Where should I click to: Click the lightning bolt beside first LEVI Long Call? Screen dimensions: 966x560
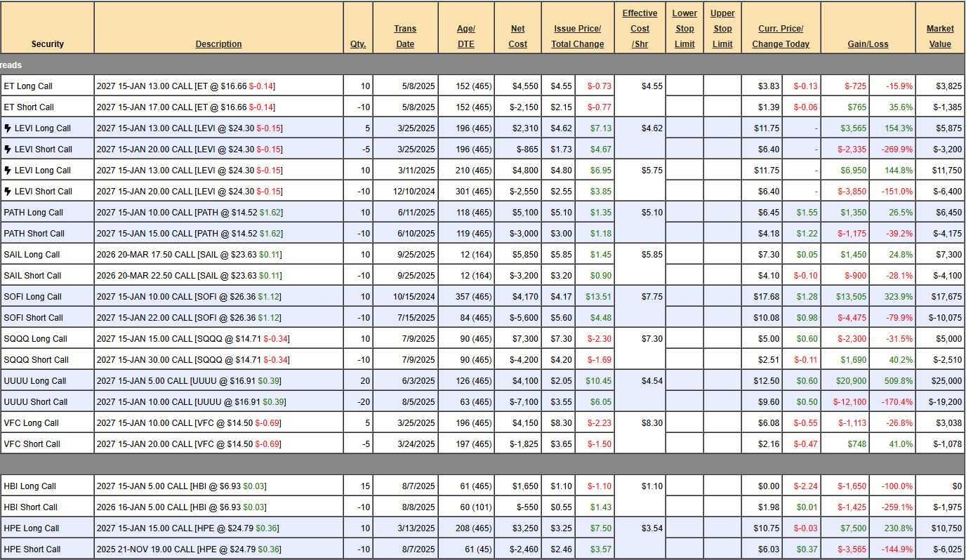[8, 128]
